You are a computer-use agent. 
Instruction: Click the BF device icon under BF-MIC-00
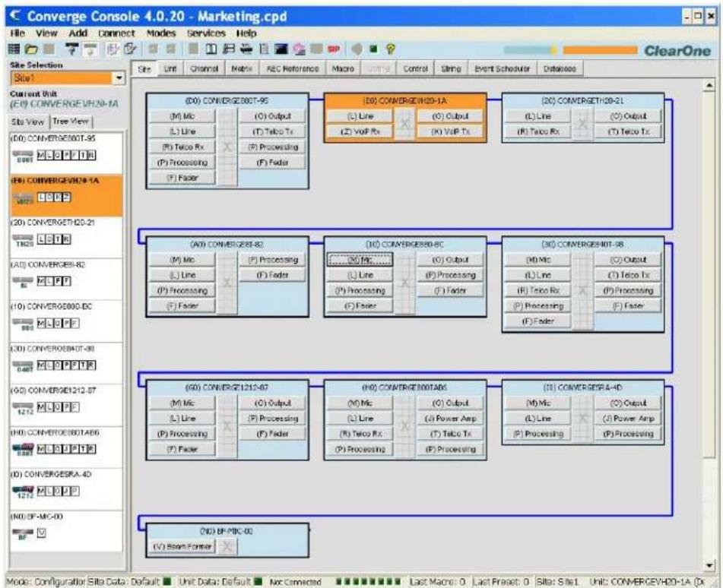click(x=22, y=533)
